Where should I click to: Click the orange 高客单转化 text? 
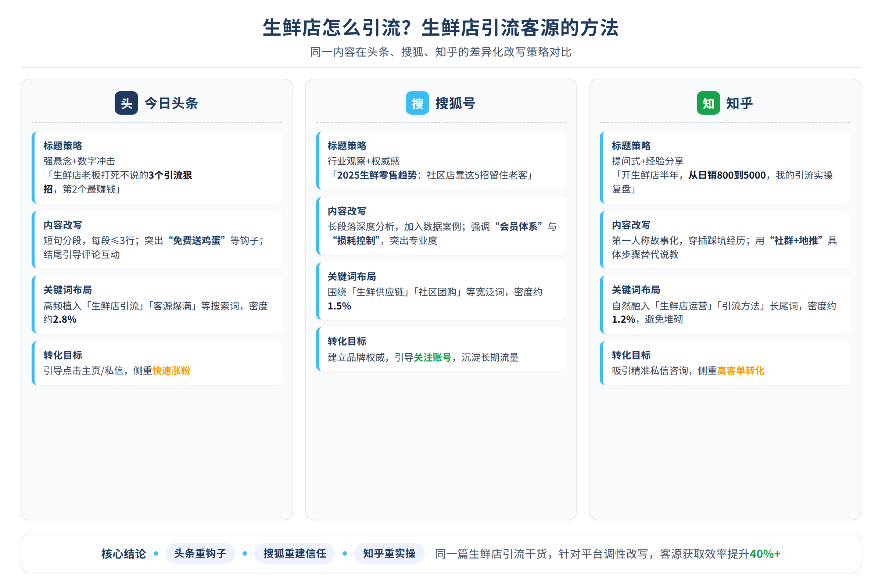[741, 370]
